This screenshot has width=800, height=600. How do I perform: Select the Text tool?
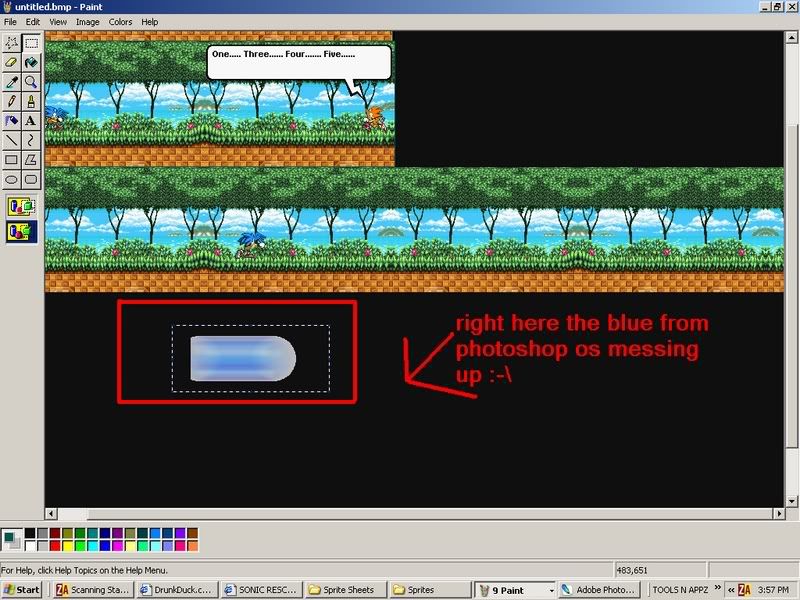coord(31,120)
